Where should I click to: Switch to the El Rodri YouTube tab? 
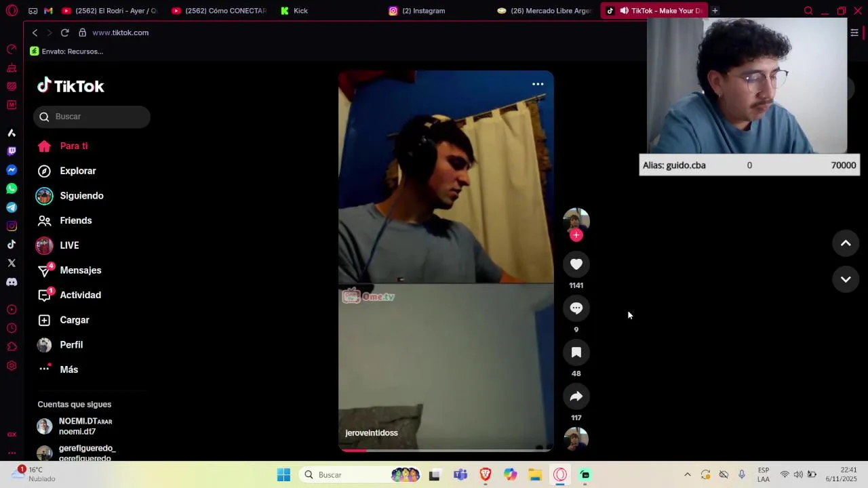click(111, 11)
